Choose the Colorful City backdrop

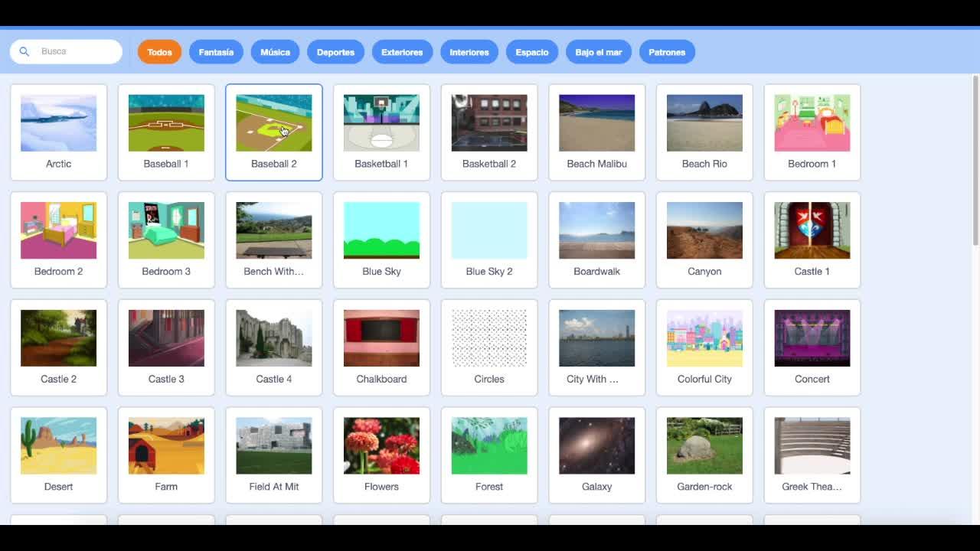(704, 347)
